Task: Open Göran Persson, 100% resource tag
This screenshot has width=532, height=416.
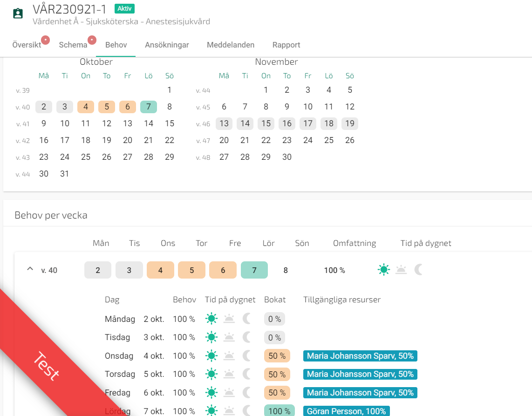Action: 346,411
